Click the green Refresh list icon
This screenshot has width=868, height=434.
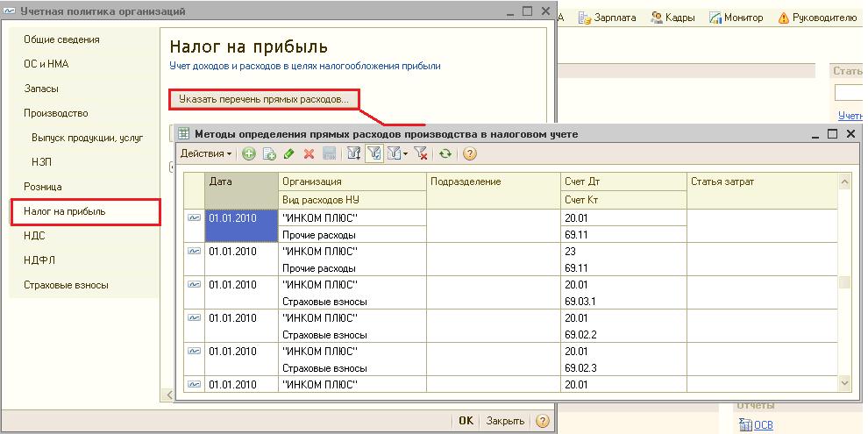click(x=445, y=154)
